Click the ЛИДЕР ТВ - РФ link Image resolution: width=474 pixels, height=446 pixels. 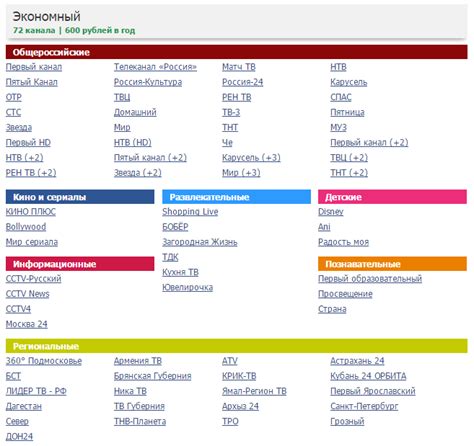pyautogui.click(x=36, y=391)
